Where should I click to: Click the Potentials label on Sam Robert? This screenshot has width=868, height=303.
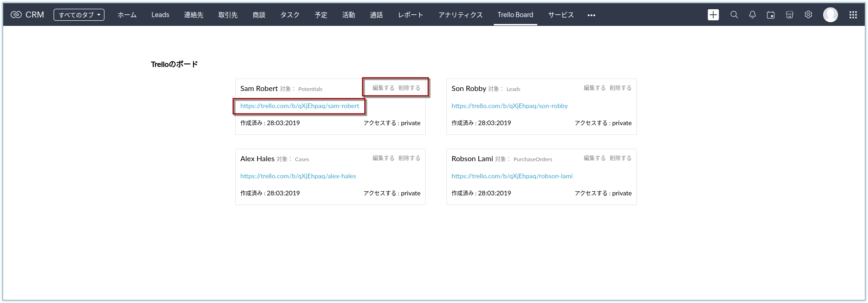point(310,89)
